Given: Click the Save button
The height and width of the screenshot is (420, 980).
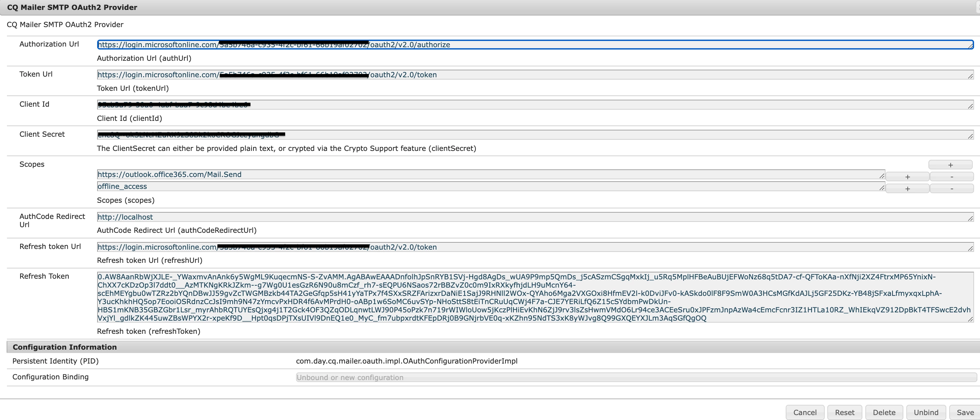Looking at the screenshot, I should pos(965,412).
